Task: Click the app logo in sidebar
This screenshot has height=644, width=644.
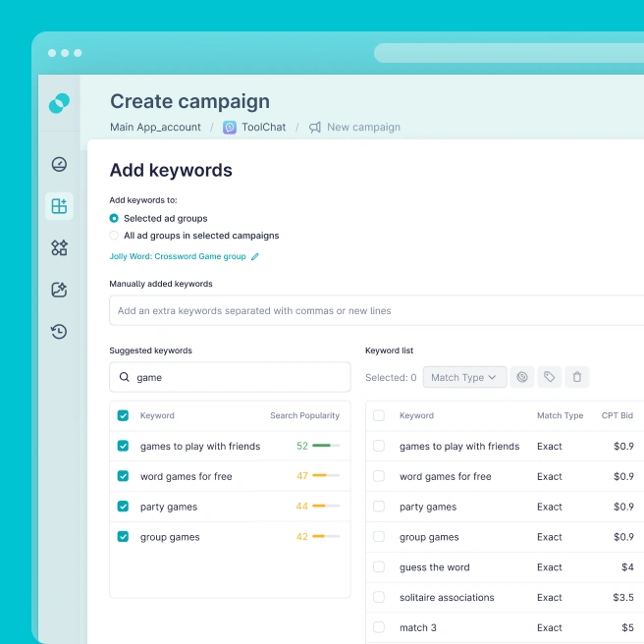Action: (x=59, y=103)
